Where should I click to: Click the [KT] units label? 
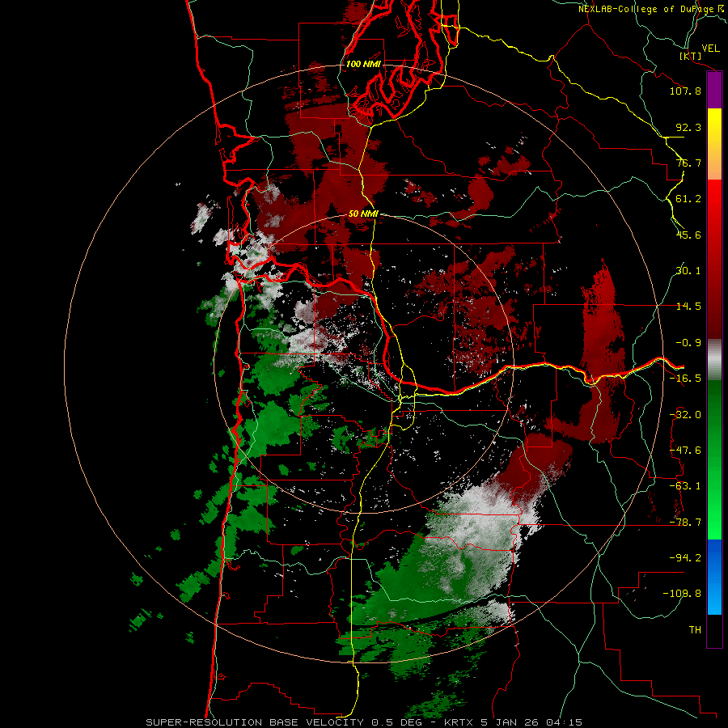click(691, 56)
